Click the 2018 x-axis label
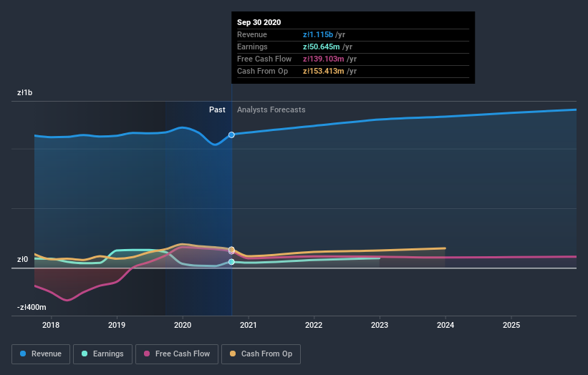 click(x=51, y=325)
